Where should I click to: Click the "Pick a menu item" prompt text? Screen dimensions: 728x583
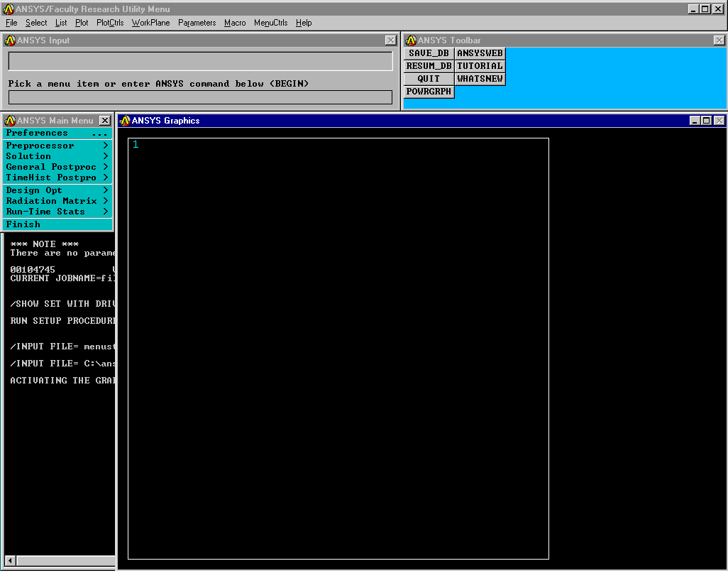point(158,84)
